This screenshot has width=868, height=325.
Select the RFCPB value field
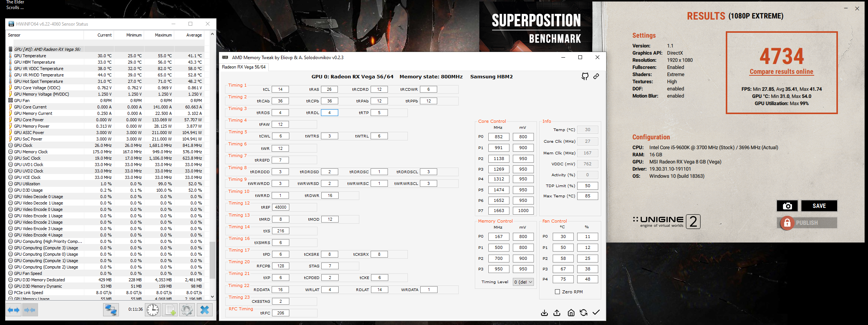[280, 266]
